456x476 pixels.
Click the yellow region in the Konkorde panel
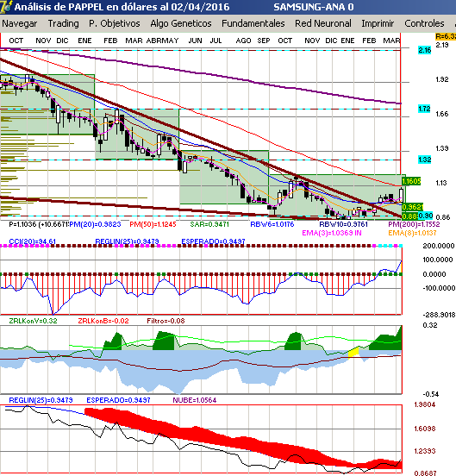click(x=353, y=353)
